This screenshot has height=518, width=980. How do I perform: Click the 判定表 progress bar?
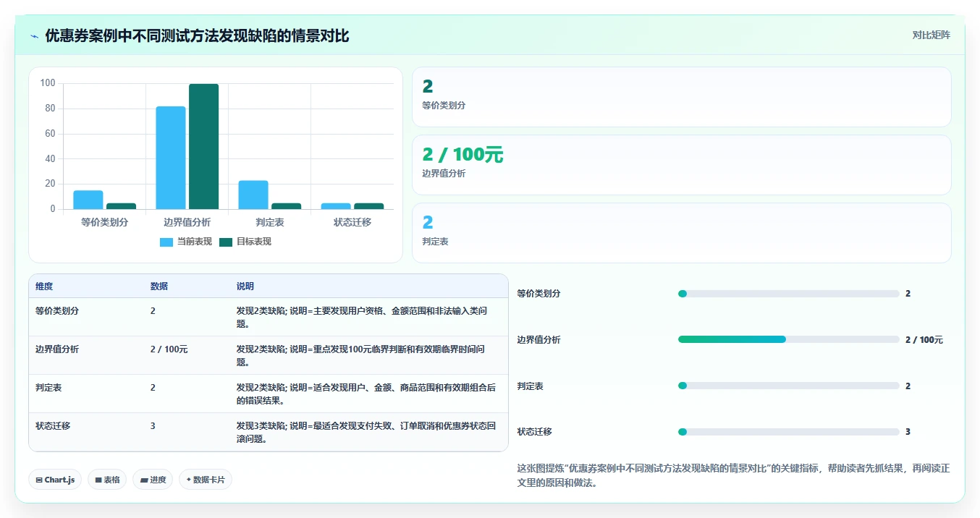pos(788,386)
